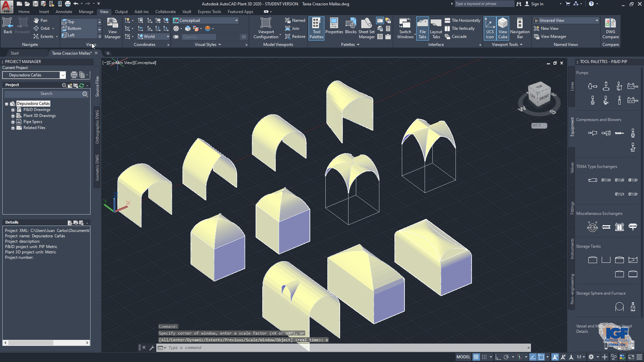Click Clean Screen icon in status bar
644x362 pixels.
631,357
